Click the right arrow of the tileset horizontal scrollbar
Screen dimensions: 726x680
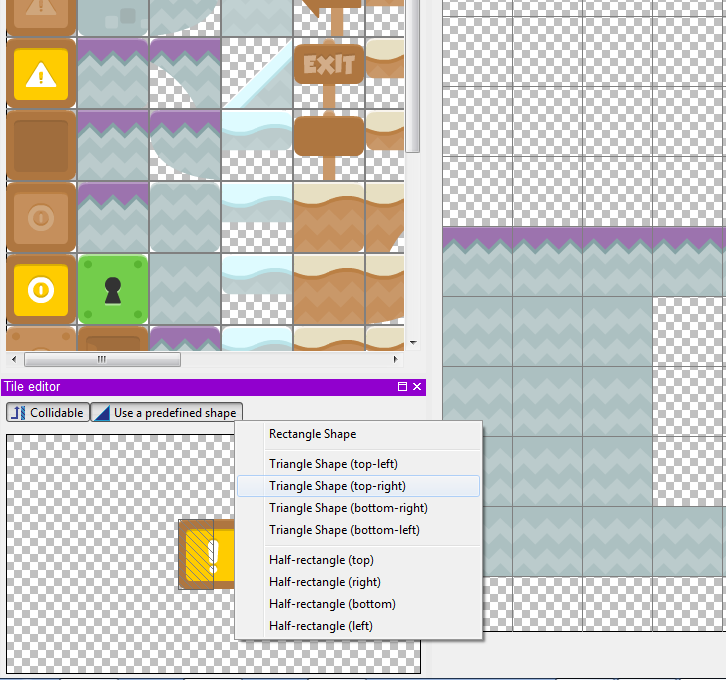(x=395, y=359)
